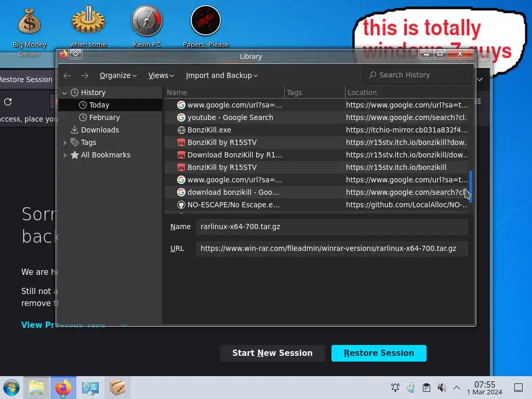Collapse the History tree node
Image resolution: width=532 pixels, height=399 pixels.
[64, 92]
